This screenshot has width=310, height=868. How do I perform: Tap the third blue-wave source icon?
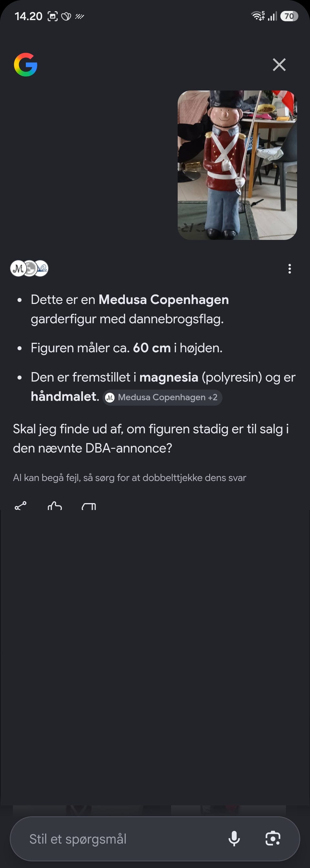pyautogui.click(x=41, y=269)
